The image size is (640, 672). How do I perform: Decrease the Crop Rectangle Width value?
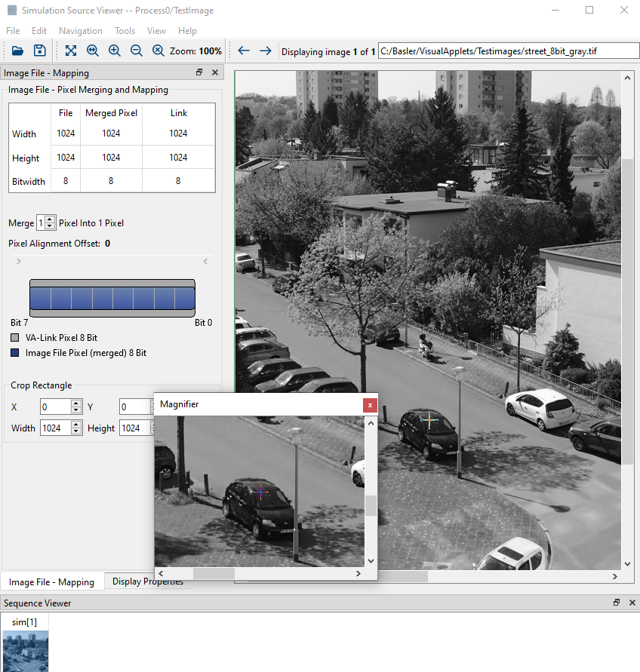click(76, 431)
